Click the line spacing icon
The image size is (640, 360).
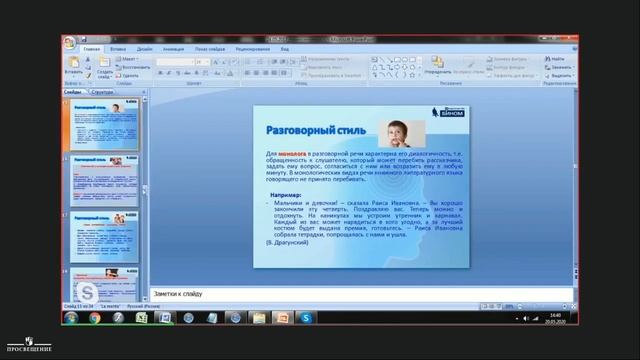[x=293, y=62]
